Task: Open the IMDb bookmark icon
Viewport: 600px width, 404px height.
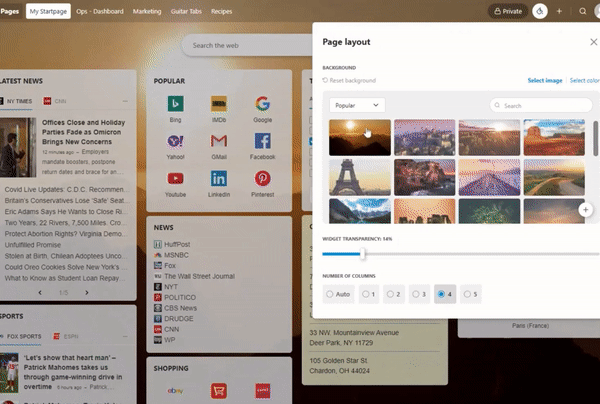Action: click(x=219, y=104)
